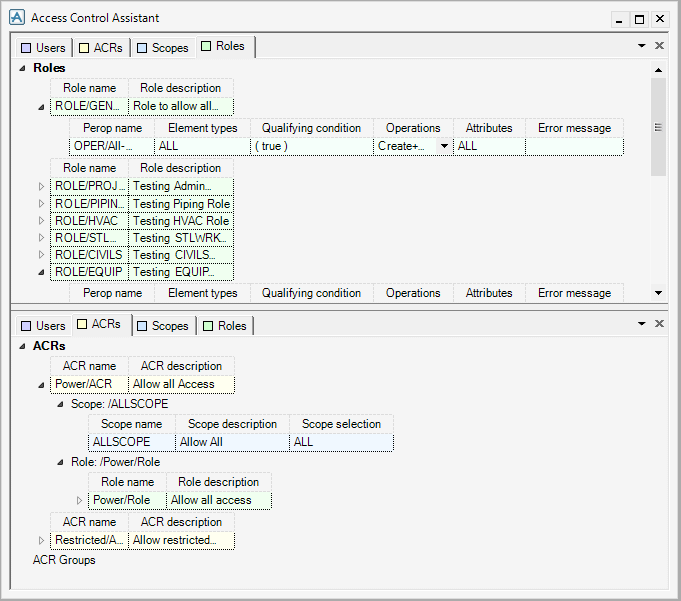Expand the Power/Role row
The image size is (681, 601).
tap(79, 500)
